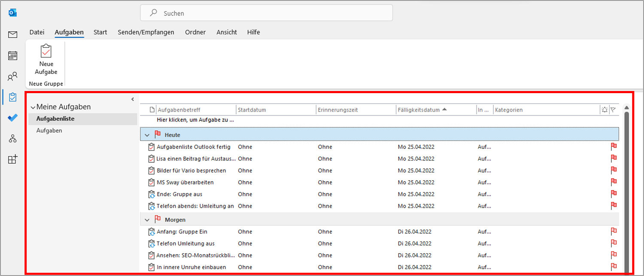This screenshot has width=644, height=276.
Task: Select the Aufgaben ribbon tab
Action: coord(69,32)
